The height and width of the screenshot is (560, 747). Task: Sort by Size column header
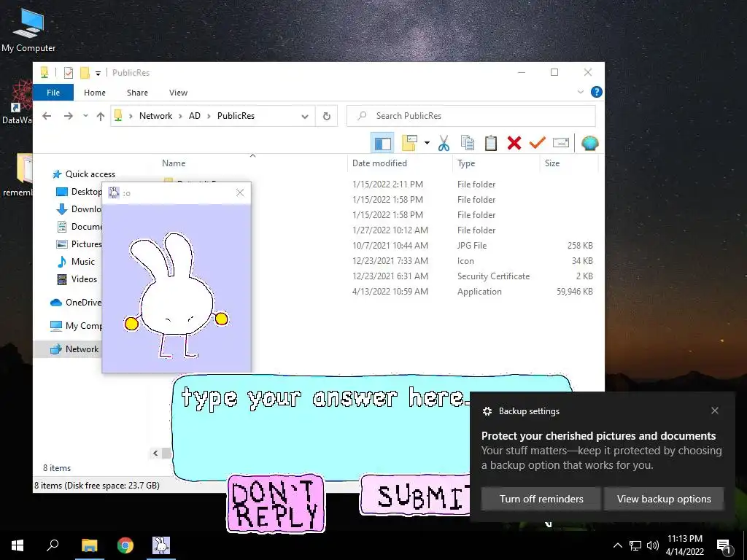tap(552, 163)
